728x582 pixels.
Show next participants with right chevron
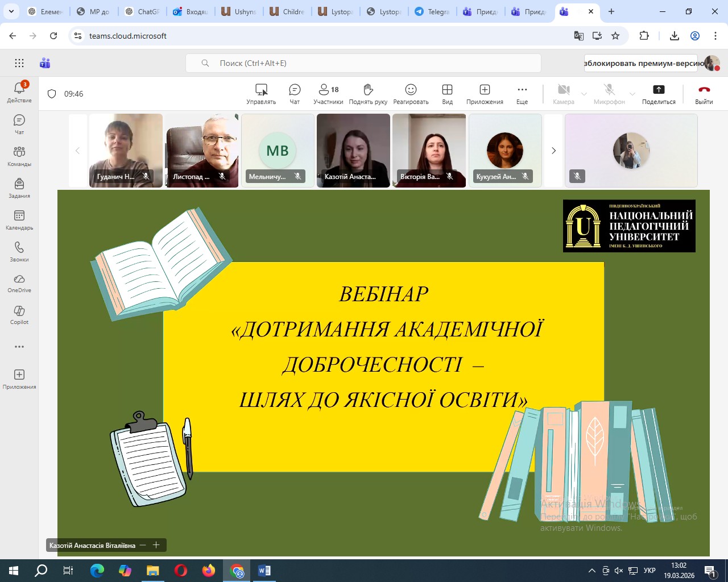click(x=553, y=151)
